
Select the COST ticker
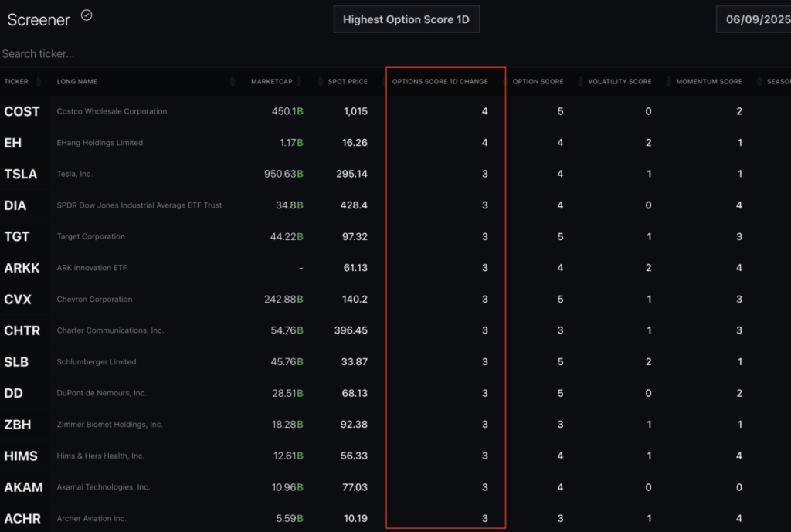pos(23,111)
